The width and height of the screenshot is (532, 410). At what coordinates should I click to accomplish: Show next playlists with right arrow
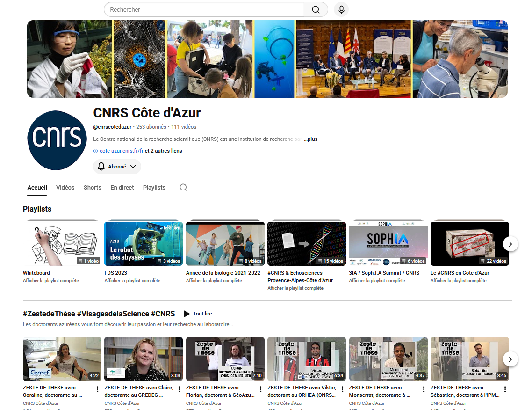[x=510, y=244]
